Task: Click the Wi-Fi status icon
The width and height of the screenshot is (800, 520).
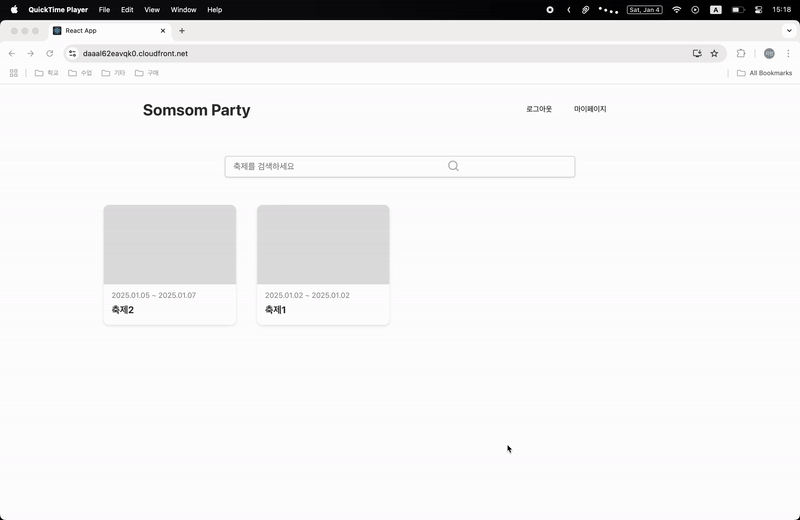Action: tap(677, 10)
